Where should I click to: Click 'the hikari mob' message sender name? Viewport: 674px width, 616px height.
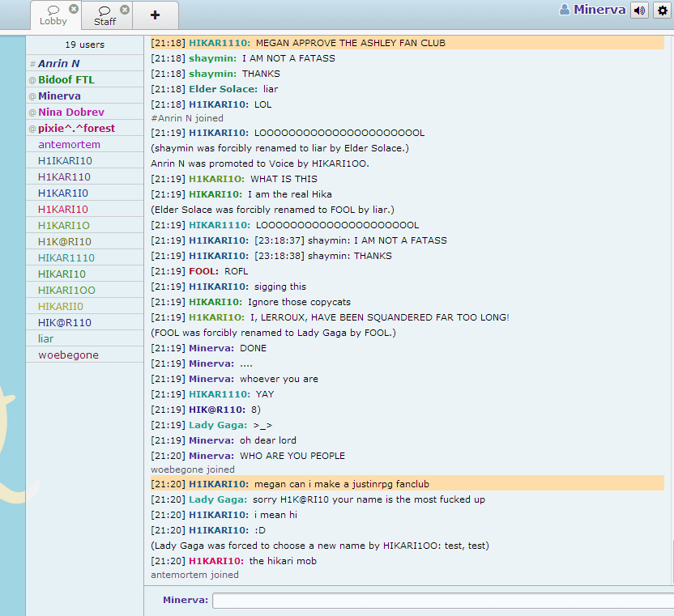point(216,561)
